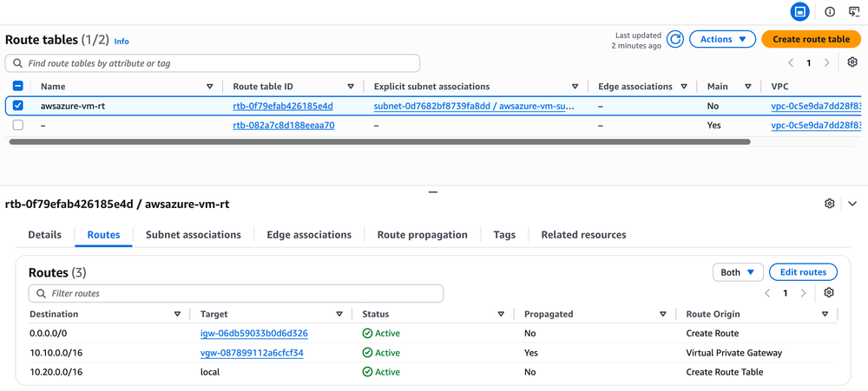
Task: Select the 0.0.0.0/0 destination cell
Action: [47, 333]
